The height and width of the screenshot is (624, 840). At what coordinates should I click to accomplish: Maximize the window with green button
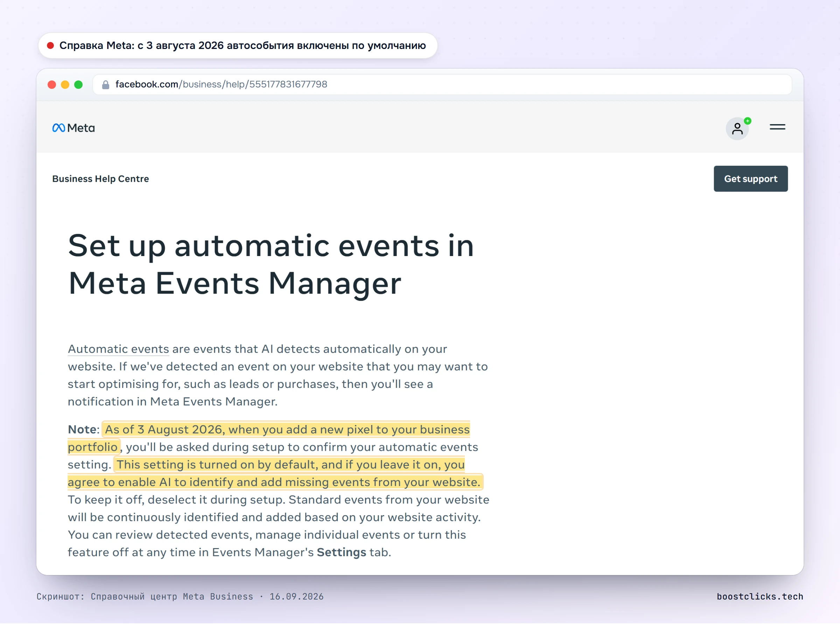pos(78,85)
